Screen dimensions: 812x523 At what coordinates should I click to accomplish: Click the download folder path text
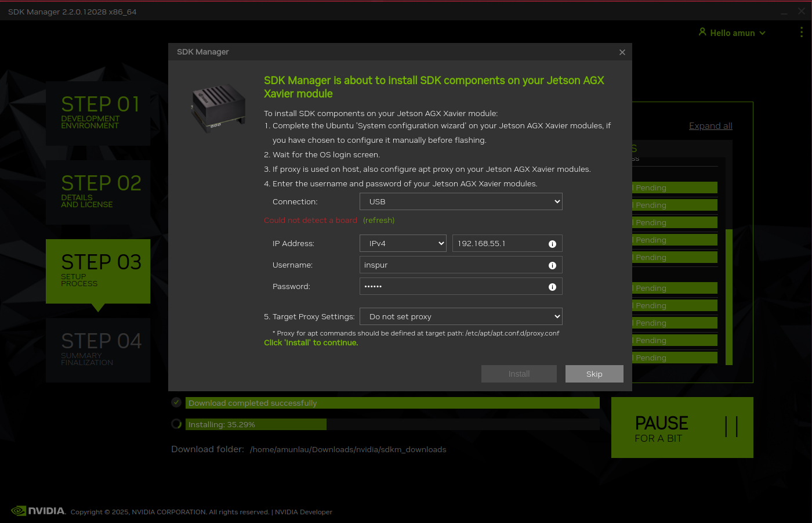point(348,450)
